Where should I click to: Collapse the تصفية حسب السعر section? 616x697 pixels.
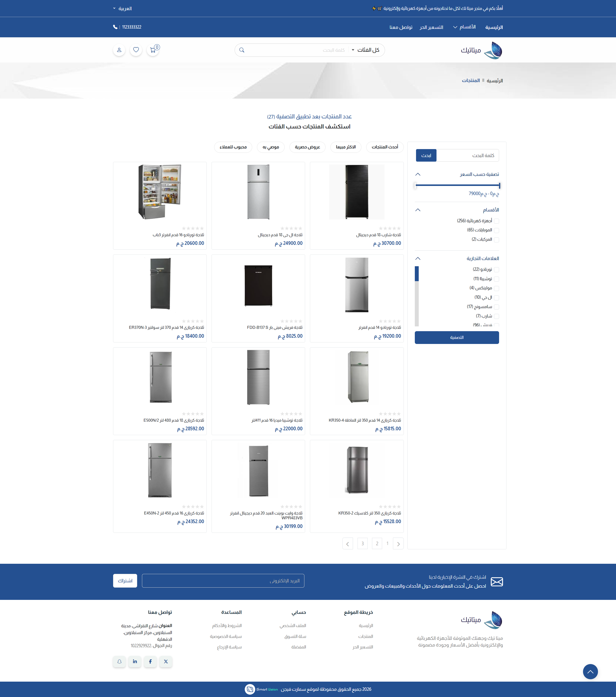(418, 174)
